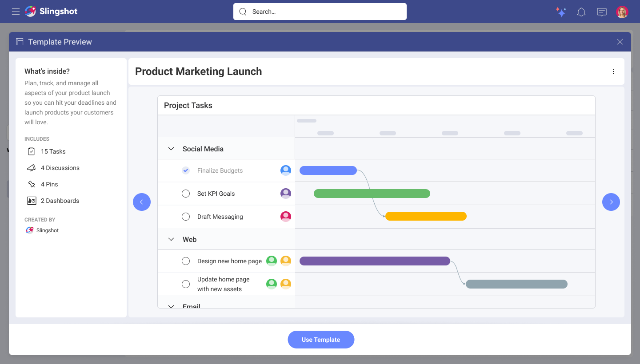The width and height of the screenshot is (640, 364).
Task: Click the Draft Messaging assignee avatar
Action: pos(286,217)
